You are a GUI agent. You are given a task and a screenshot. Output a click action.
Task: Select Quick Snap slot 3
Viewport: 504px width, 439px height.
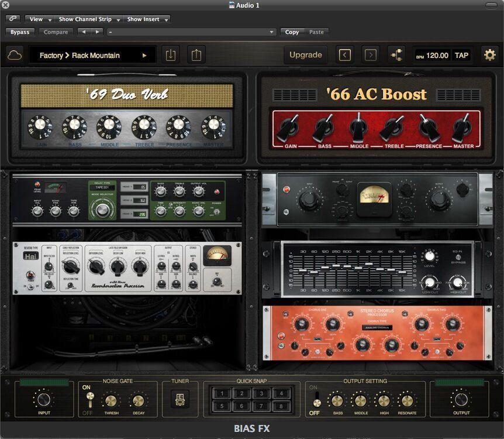point(261,393)
